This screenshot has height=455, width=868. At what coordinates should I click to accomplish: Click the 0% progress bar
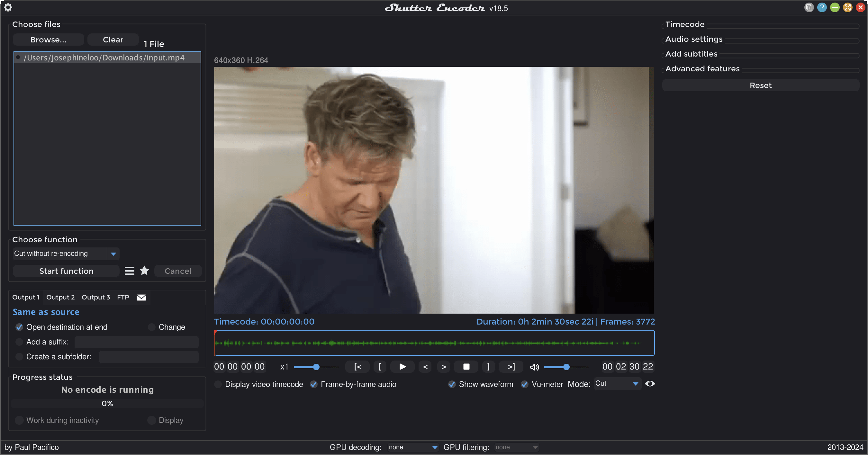107,404
